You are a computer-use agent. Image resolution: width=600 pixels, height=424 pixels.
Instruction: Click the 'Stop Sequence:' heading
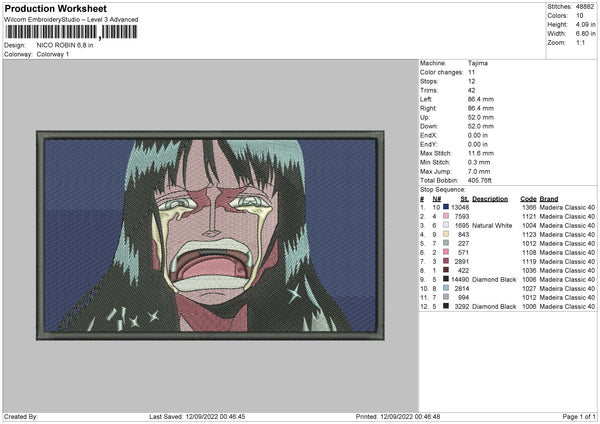443,190
